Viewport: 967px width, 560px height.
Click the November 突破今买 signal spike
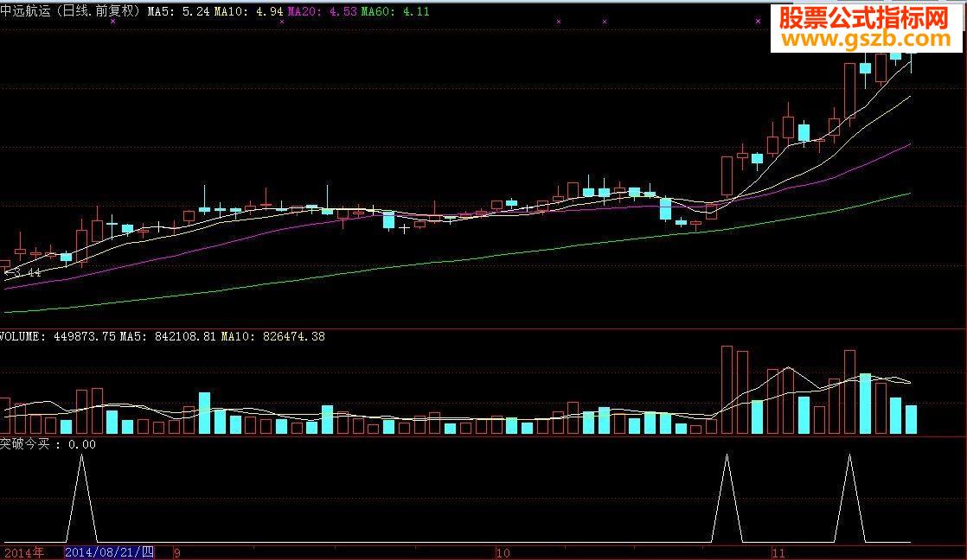click(850, 499)
